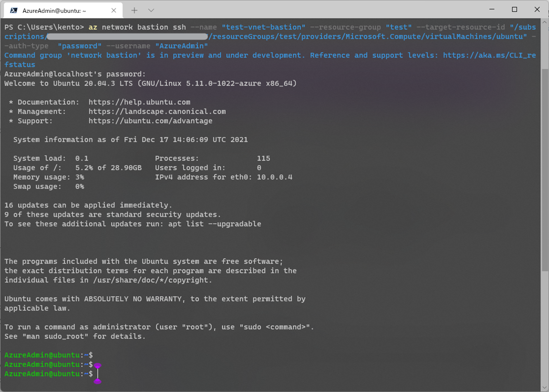Open the https://ubuntu.com/advantage link

pos(150,121)
